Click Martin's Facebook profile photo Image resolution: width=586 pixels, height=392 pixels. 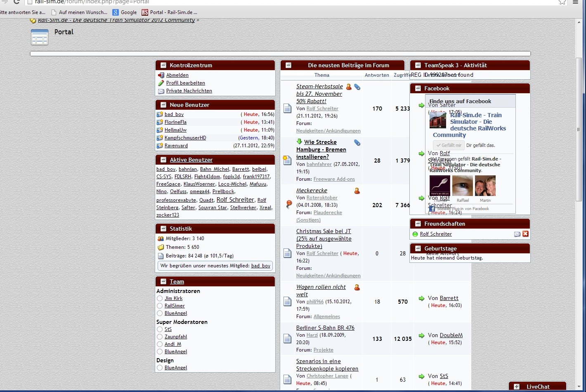pyautogui.click(x=485, y=186)
